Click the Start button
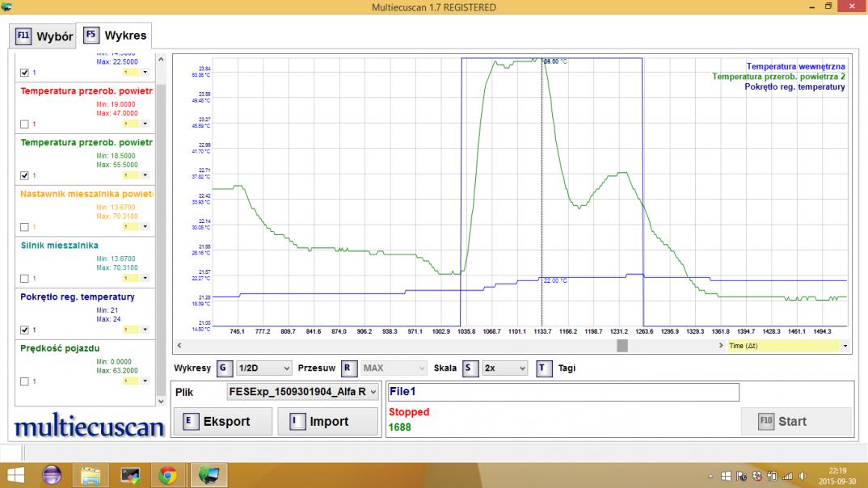Image resolution: width=868 pixels, height=488 pixels. coord(796,421)
